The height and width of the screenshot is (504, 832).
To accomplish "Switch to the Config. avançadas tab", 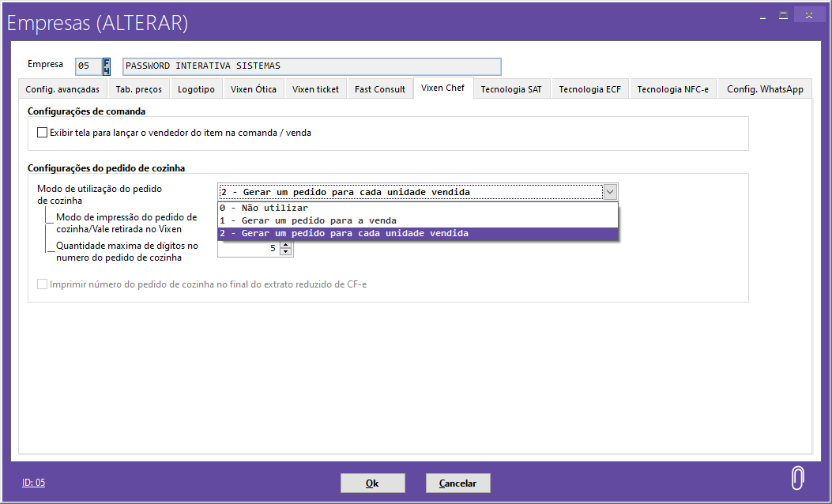I will [x=62, y=89].
